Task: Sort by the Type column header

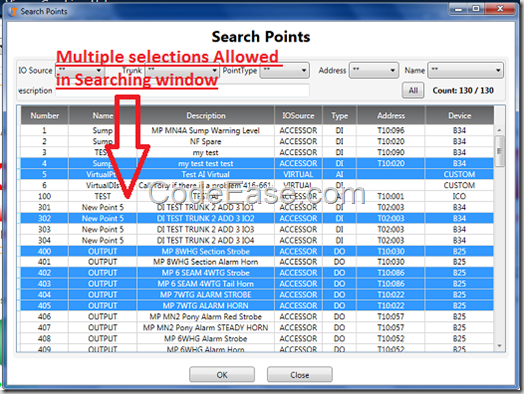Action: [x=340, y=116]
